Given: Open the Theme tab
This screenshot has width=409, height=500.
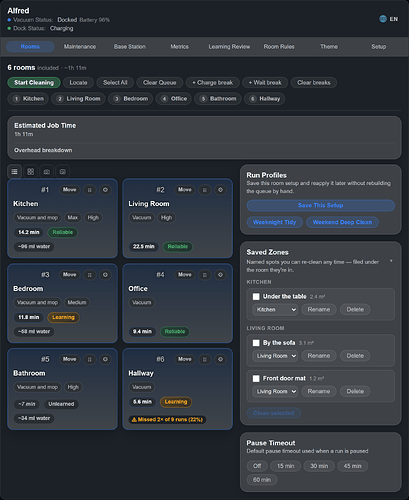Looking at the screenshot, I should point(329,47).
